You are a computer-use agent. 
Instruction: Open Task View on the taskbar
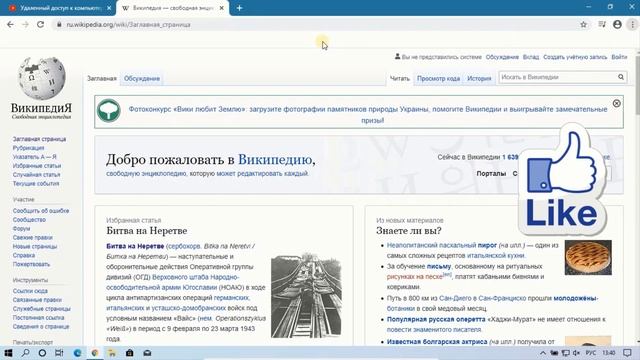click(59, 353)
